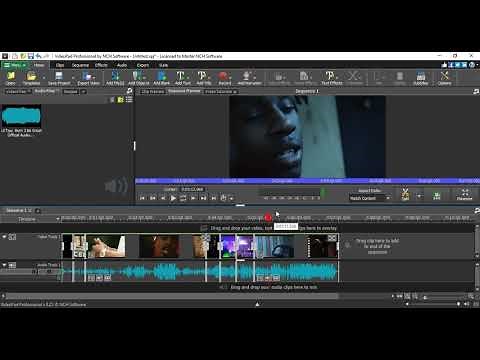Open the Effects ribbon tab
This screenshot has width=480, height=360.
click(x=101, y=65)
